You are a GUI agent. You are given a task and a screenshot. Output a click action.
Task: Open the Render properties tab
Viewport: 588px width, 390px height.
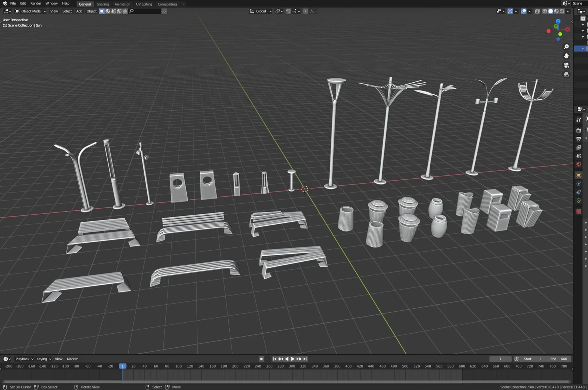[x=578, y=130]
